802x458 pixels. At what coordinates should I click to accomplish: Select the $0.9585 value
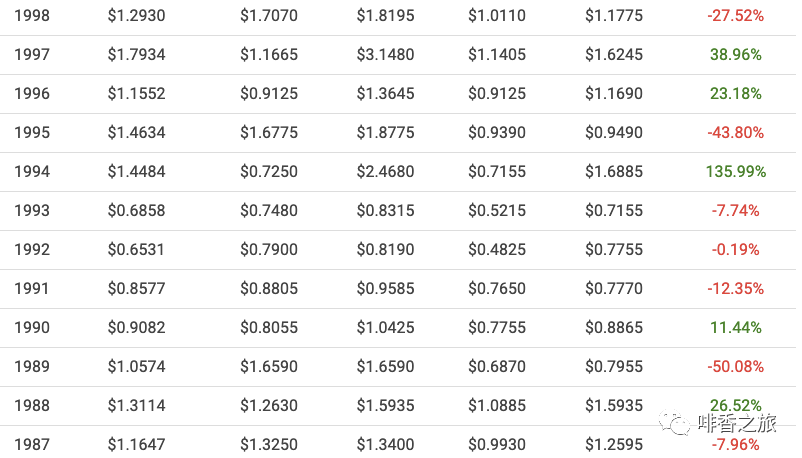click(x=385, y=289)
